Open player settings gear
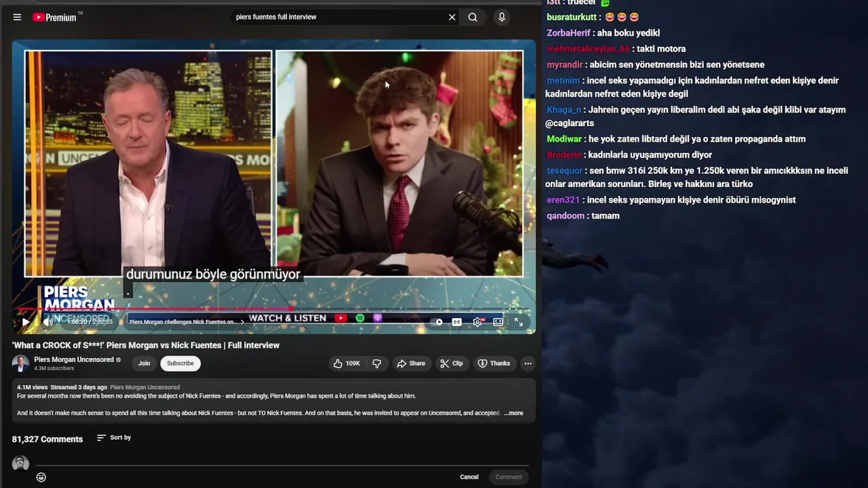The height and width of the screenshot is (488, 868). 477,322
